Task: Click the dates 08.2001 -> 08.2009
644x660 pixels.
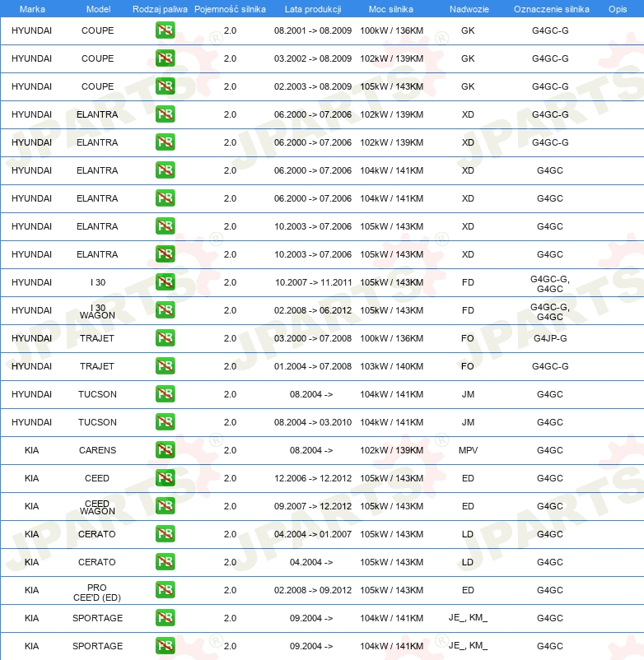Action: pyautogui.click(x=313, y=30)
